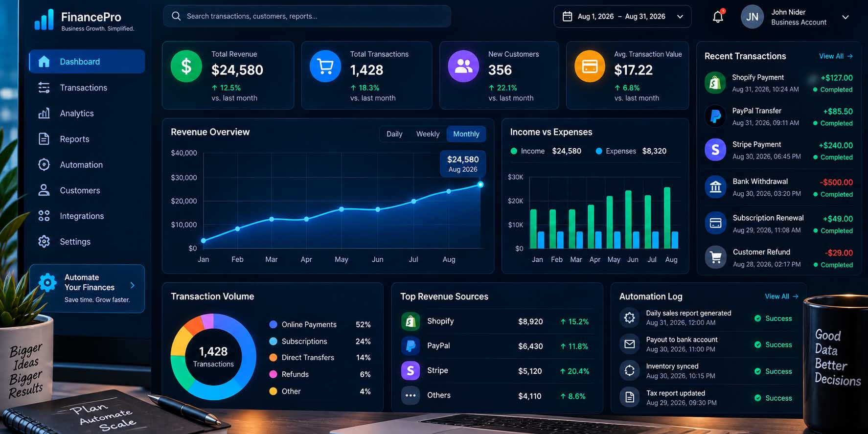This screenshot has height=434, width=868.
Task: Go to Dashboard in sidebar
Action: [x=87, y=62]
